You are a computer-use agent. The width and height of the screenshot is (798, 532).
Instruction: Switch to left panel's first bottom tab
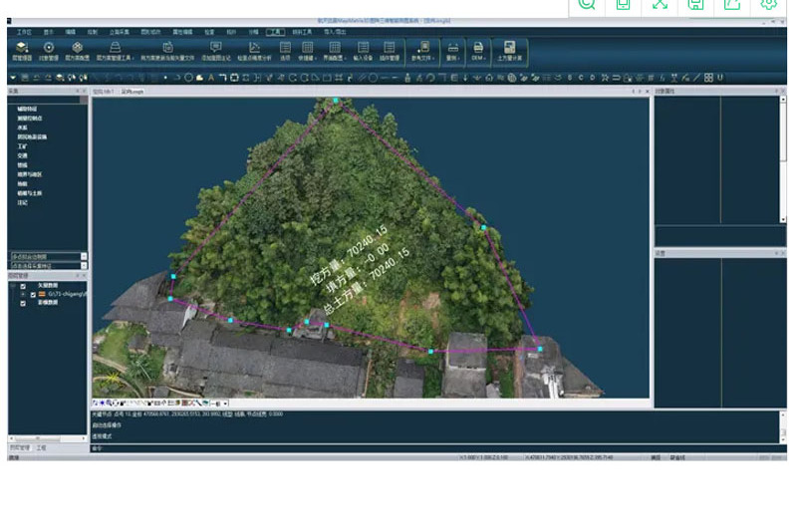(x=20, y=448)
